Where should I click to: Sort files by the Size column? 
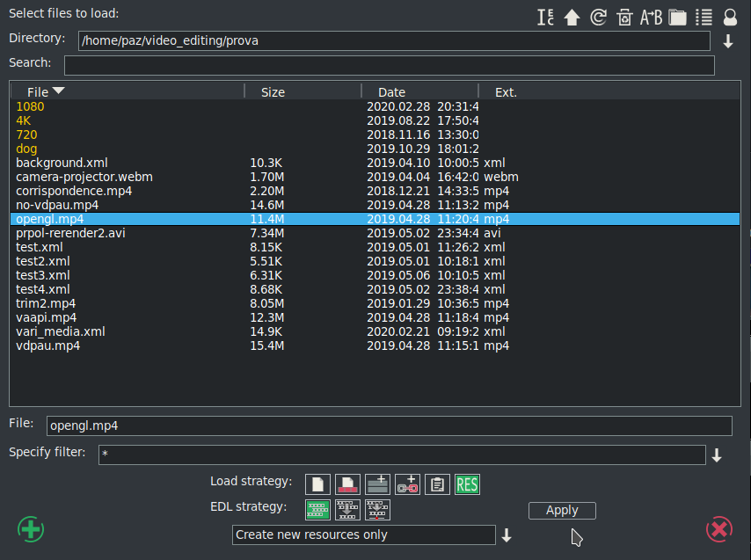click(x=273, y=91)
